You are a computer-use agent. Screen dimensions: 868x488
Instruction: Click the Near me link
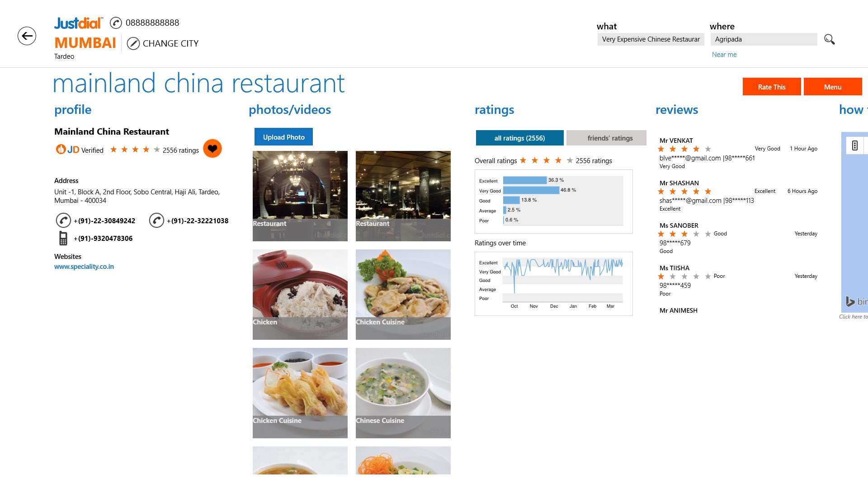point(724,55)
